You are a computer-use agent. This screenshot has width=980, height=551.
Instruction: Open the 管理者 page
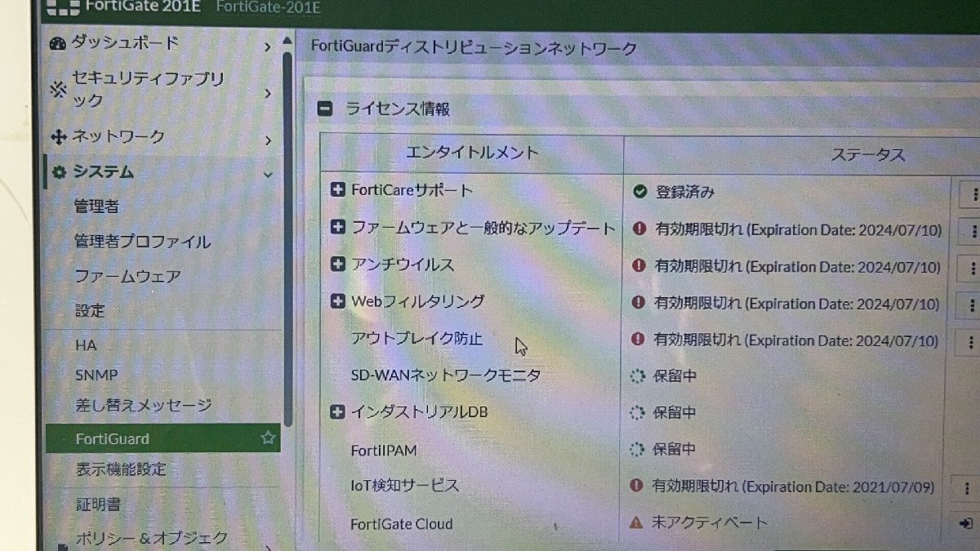click(x=96, y=207)
